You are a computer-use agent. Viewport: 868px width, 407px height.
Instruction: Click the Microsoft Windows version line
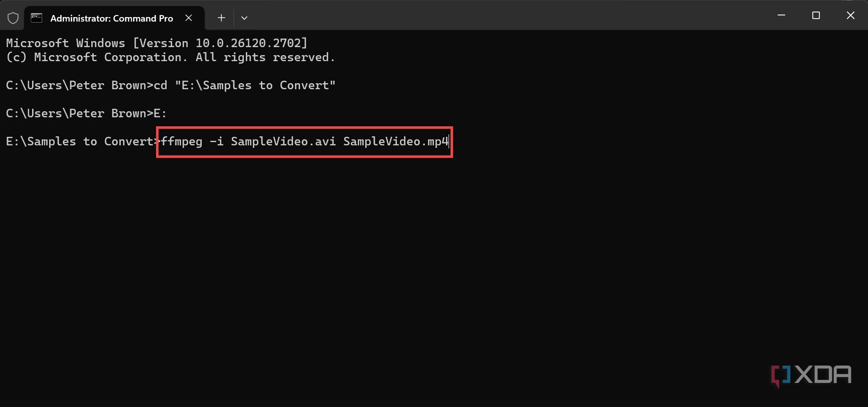point(157,43)
